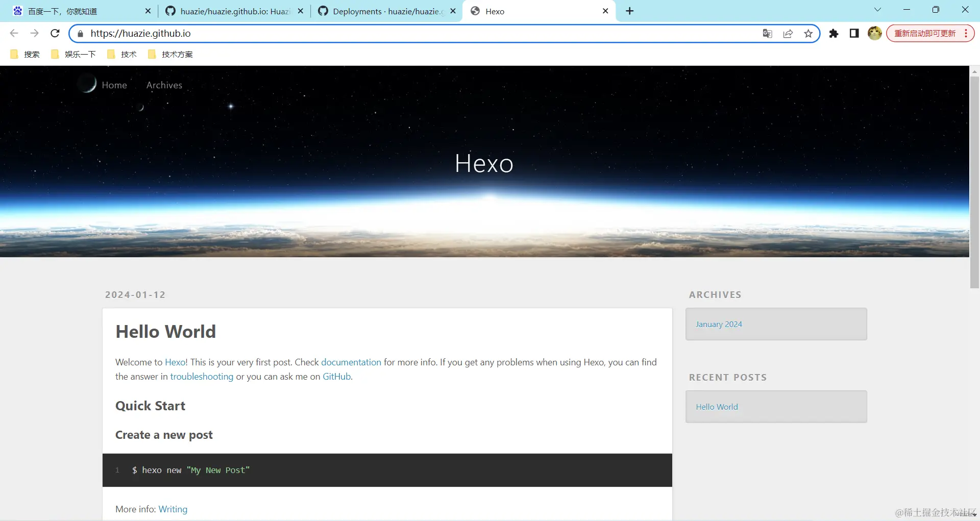Screen dimensions: 980x521
Task: Close the Deployments tab
Action: tap(453, 11)
